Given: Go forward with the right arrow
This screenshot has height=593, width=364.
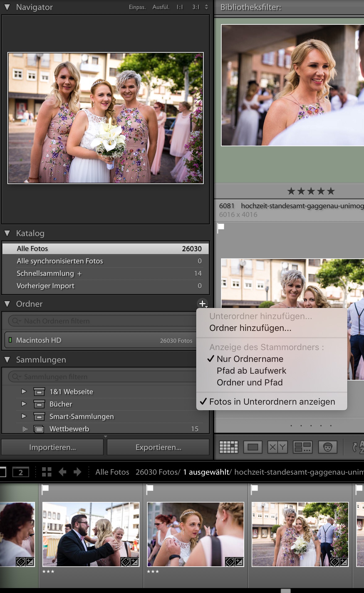Looking at the screenshot, I should [x=77, y=472].
